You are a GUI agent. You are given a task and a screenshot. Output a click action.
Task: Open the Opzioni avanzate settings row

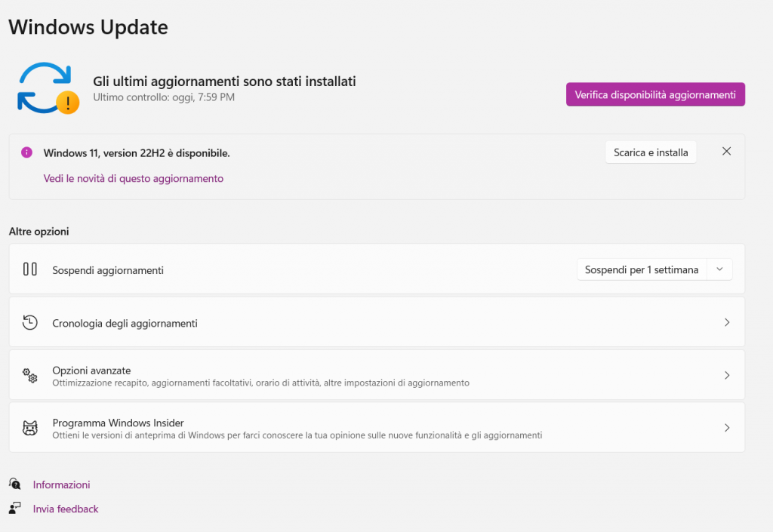pos(377,375)
